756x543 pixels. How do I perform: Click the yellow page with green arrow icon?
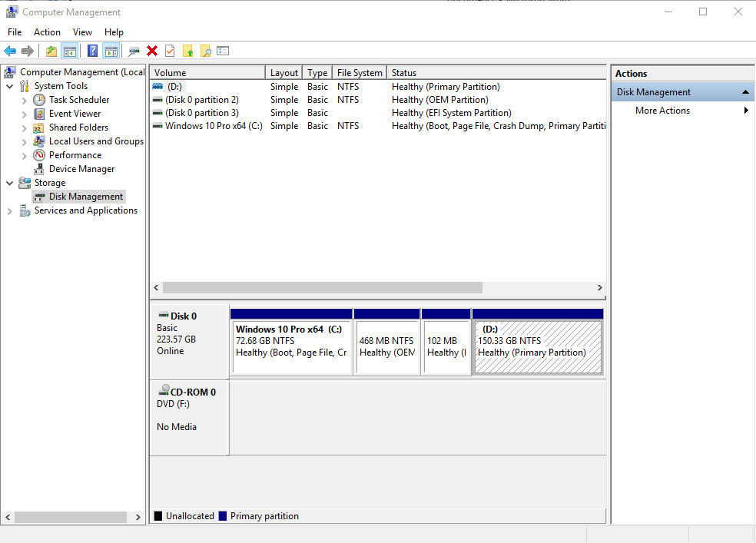point(188,51)
